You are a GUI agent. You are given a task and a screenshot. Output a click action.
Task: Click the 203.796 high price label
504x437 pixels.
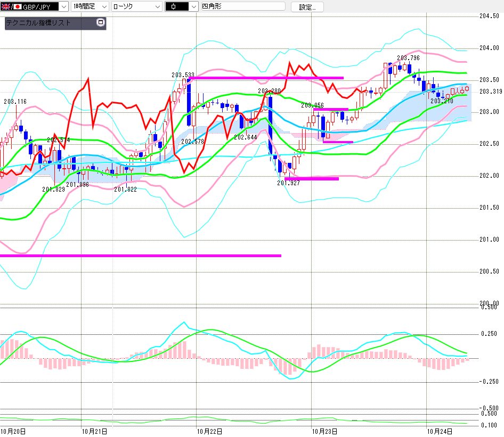coord(408,58)
